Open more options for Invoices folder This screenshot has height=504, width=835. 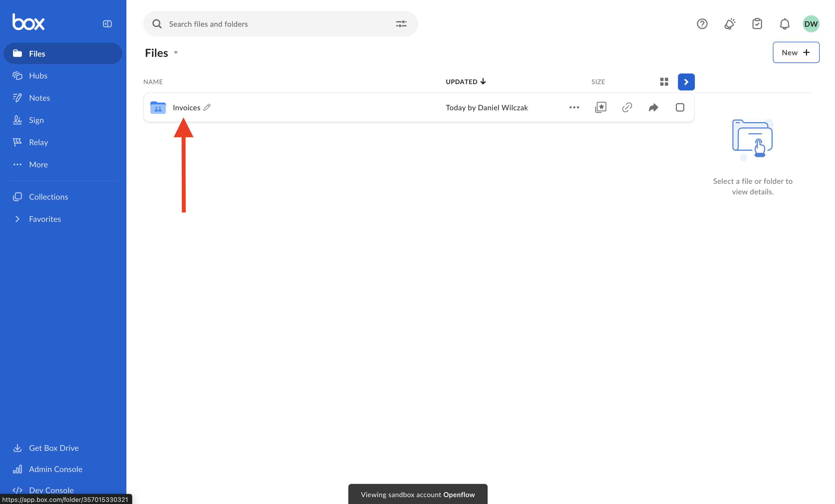tap(574, 107)
